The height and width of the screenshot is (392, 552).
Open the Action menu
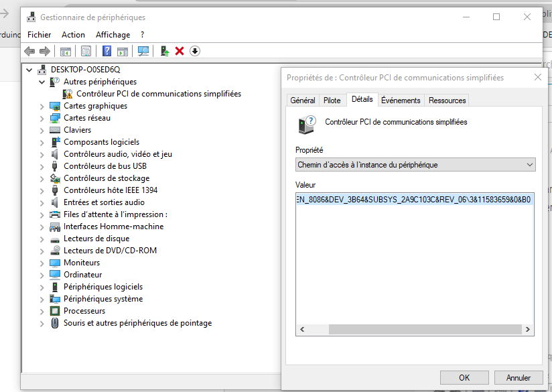[x=73, y=34]
